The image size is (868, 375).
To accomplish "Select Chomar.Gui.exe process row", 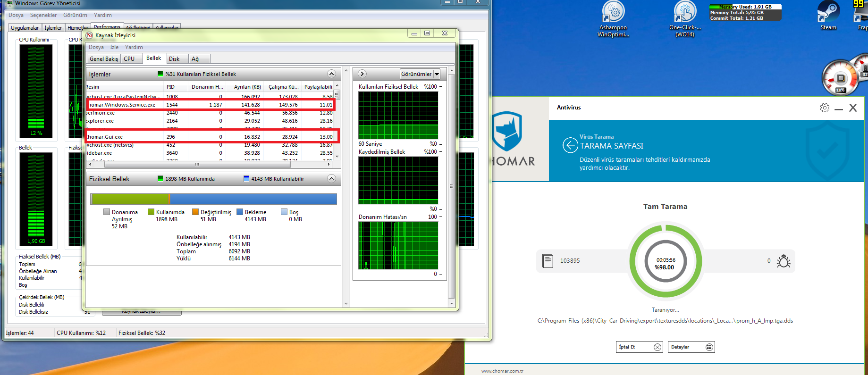I will coord(211,137).
